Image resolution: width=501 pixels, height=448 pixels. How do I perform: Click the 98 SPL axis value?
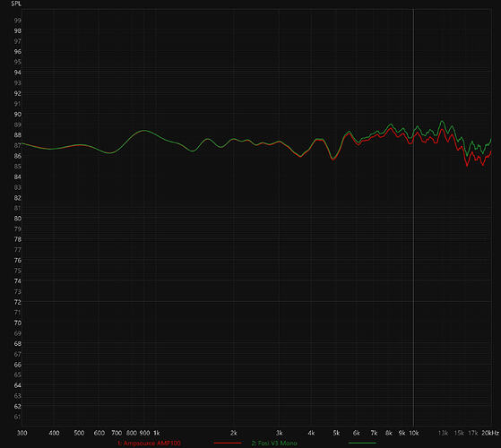click(x=18, y=31)
